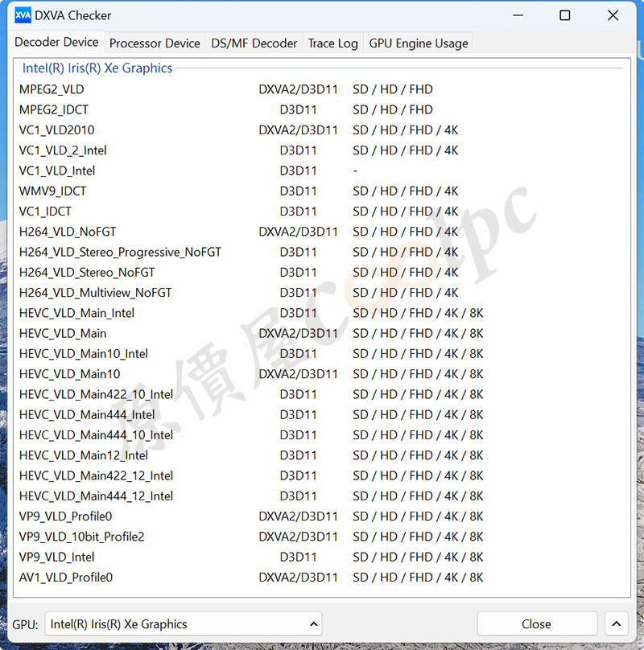Viewport: 644px width, 650px height.
Task: Open the Processor Device tab
Action: (x=155, y=43)
